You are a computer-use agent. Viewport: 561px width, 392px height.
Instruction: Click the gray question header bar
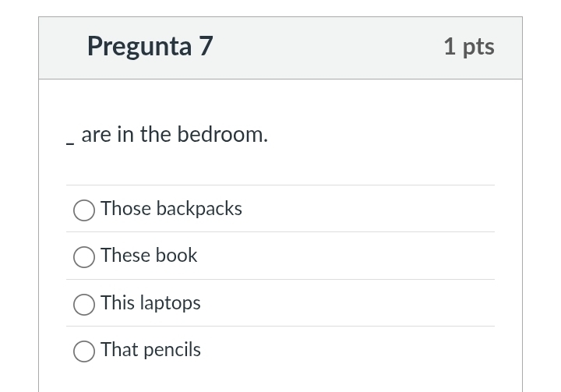[x=327, y=47]
